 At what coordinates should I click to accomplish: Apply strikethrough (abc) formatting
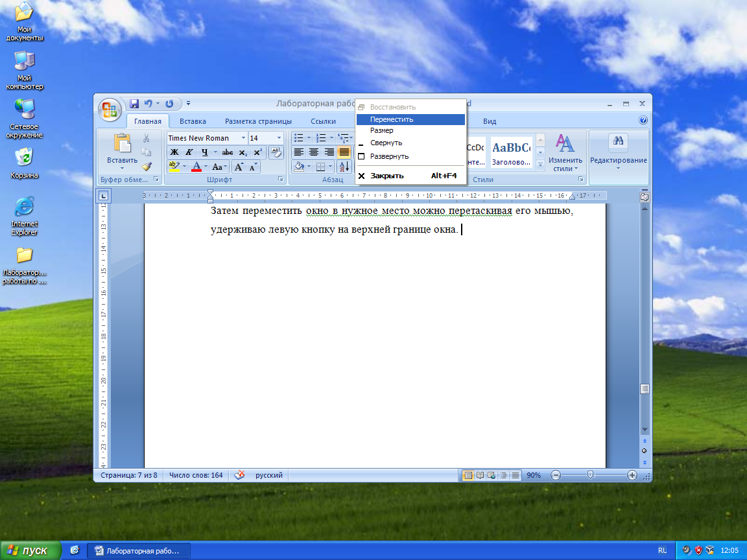coord(227,152)
